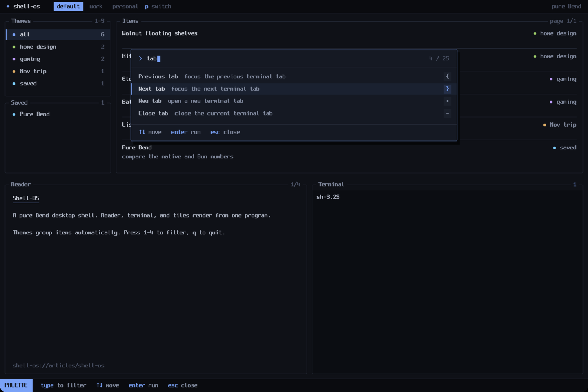This screenshot has width=588, height=392.
Task: Click enter run in the status bar
Action: (x=143, y=385)
